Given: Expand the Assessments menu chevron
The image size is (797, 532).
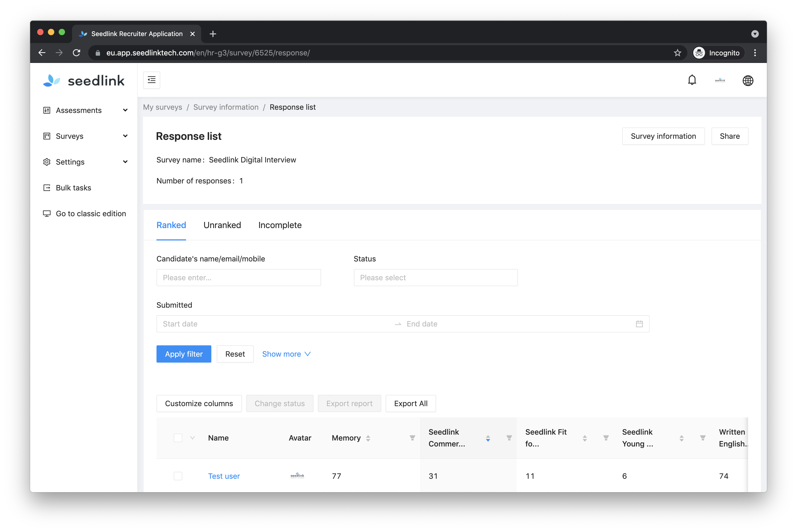Looking at the screenshot, I should pyautogui.click(x=125, y=110).
